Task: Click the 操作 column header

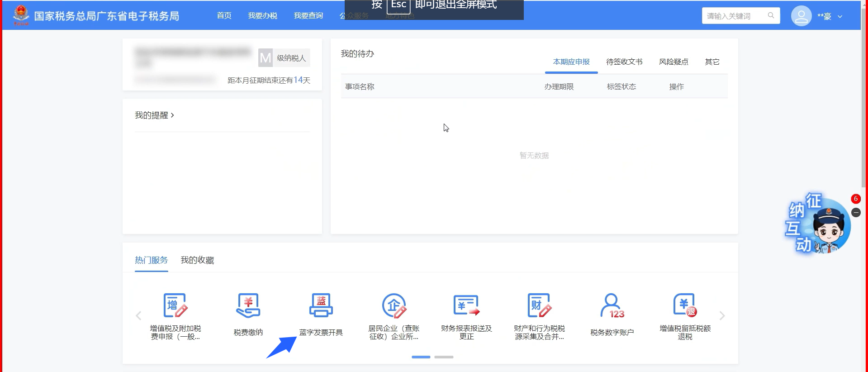Action: (x=677, y=86)
